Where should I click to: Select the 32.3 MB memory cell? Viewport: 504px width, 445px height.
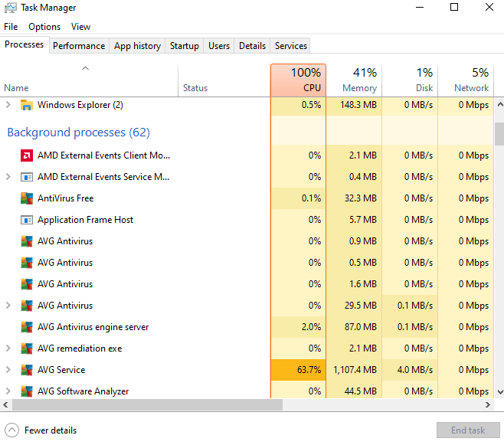click(354, 198)
